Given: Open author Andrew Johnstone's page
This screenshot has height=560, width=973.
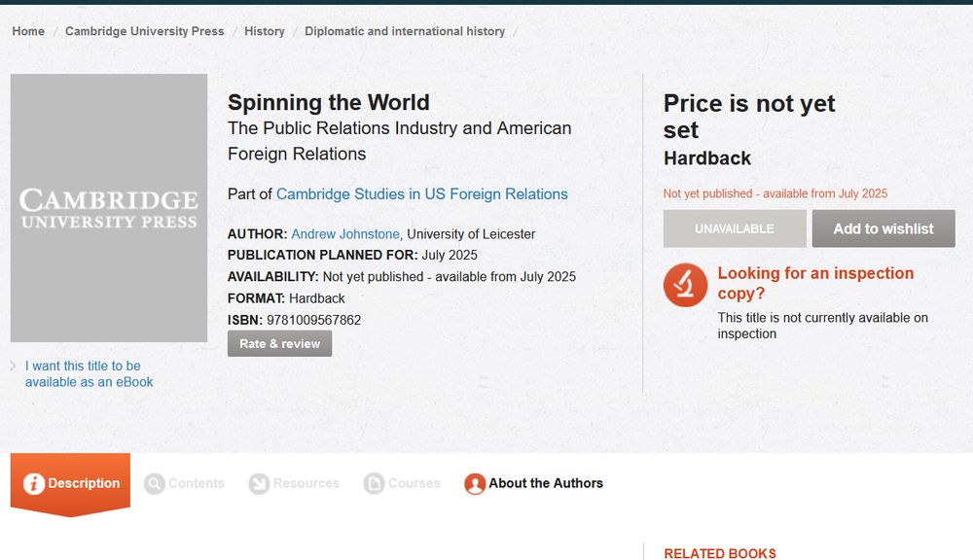Looking at the screenshot, I should pos(345,234).
